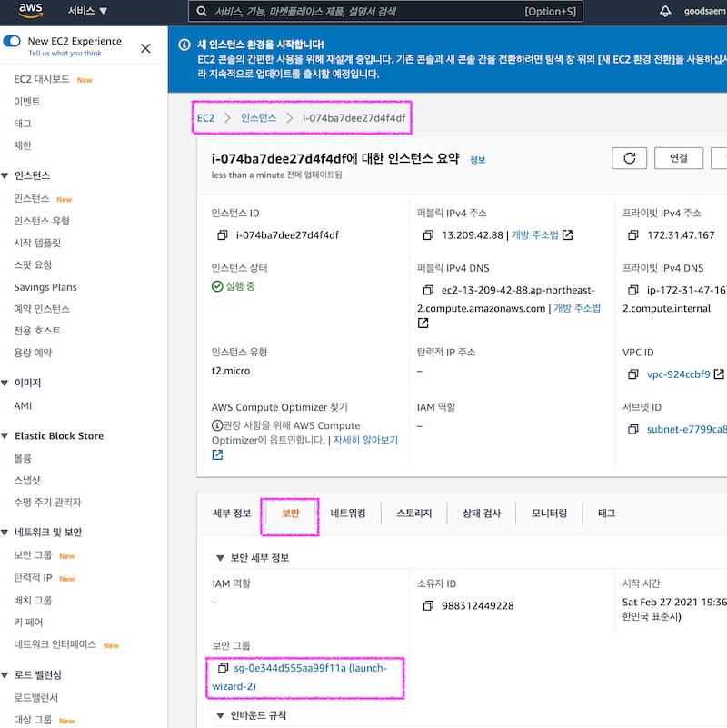Toggle the New EC2 Experience switch
Screen dimensions: 727x728
point(12,41)
